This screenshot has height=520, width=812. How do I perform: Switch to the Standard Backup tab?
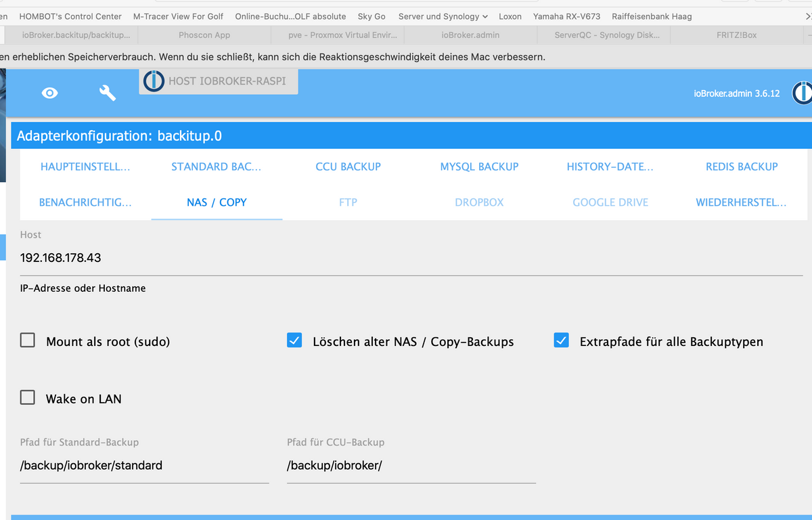click(217, 167)
